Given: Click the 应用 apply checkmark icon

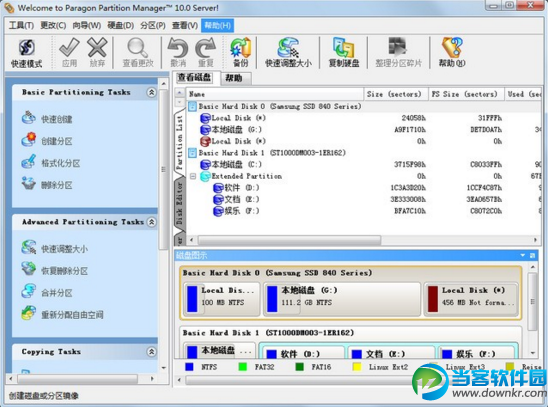Looking at the screenshot, I should [x=69, y=53].
